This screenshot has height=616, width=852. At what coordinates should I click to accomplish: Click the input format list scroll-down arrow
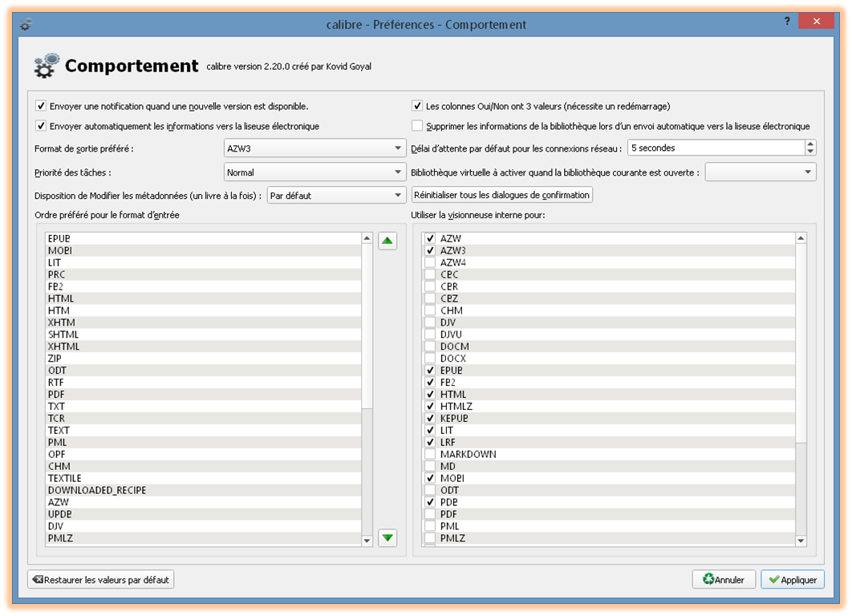pyautogui.click(x=367, y=541)
